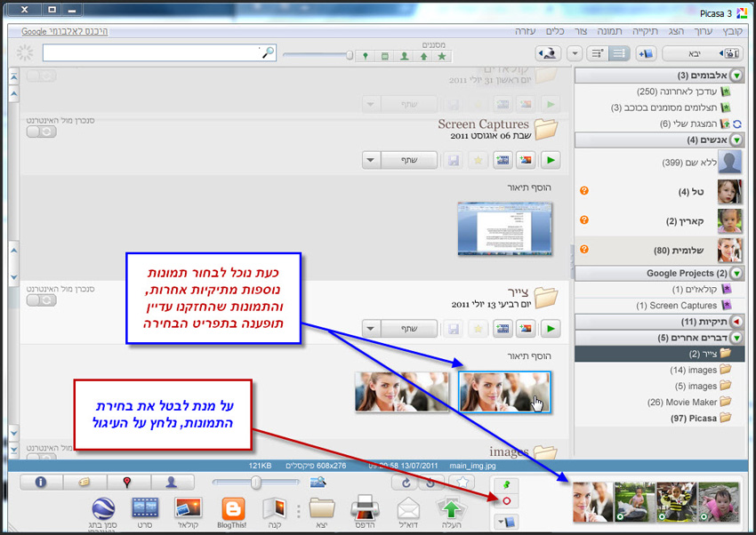Switch to flat folder list view
756x535 pixels.
[x=619, y=53]
